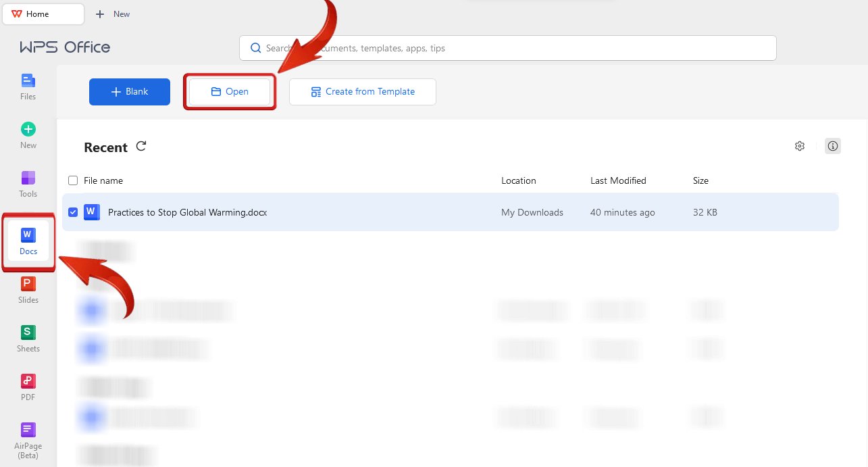Viewport: 868px width, 467px height.
Task: Refresh the Recent file list
Action: 141,146
